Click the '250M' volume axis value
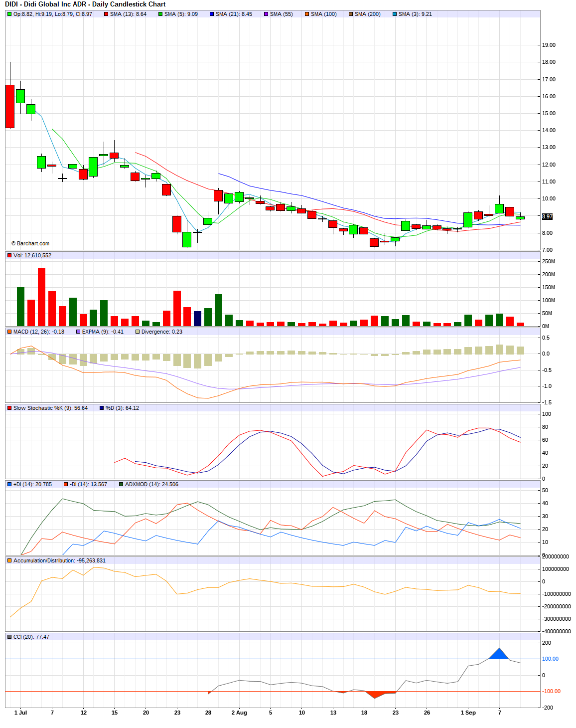 [x=549, y=261]
